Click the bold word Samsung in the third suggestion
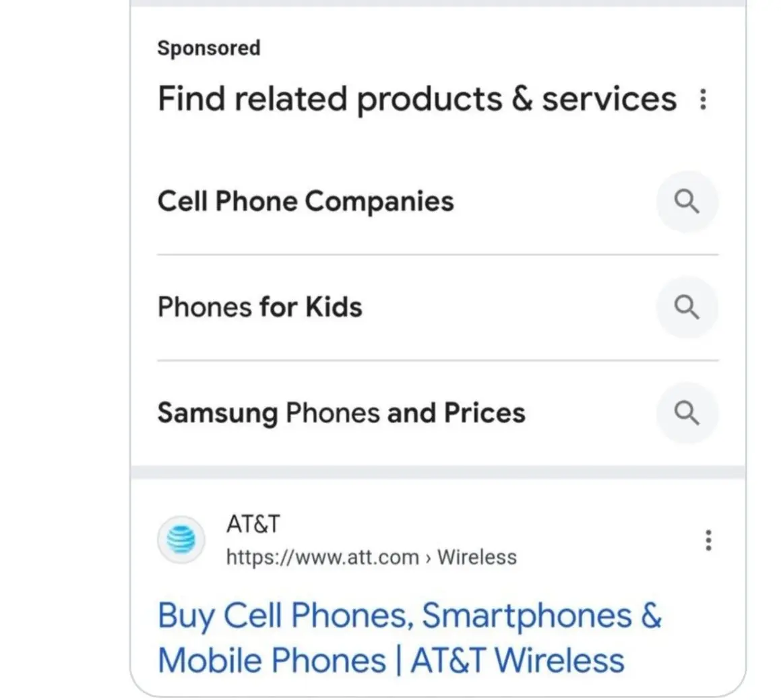Screen dimensions: 781x700 coord(217,413)
